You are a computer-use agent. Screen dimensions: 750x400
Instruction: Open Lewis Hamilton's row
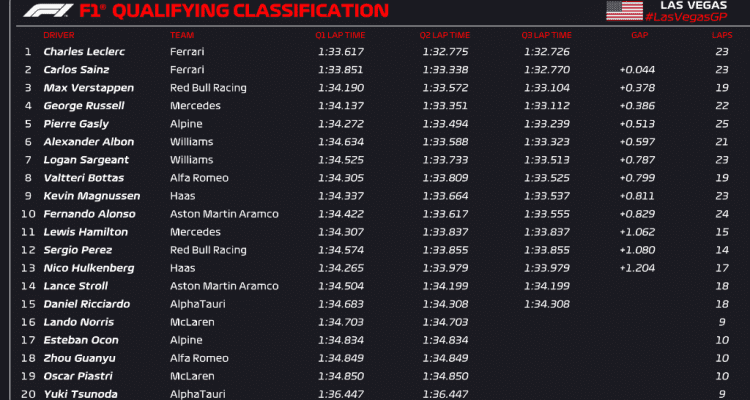pyautogui.click(x=376, y=232)
